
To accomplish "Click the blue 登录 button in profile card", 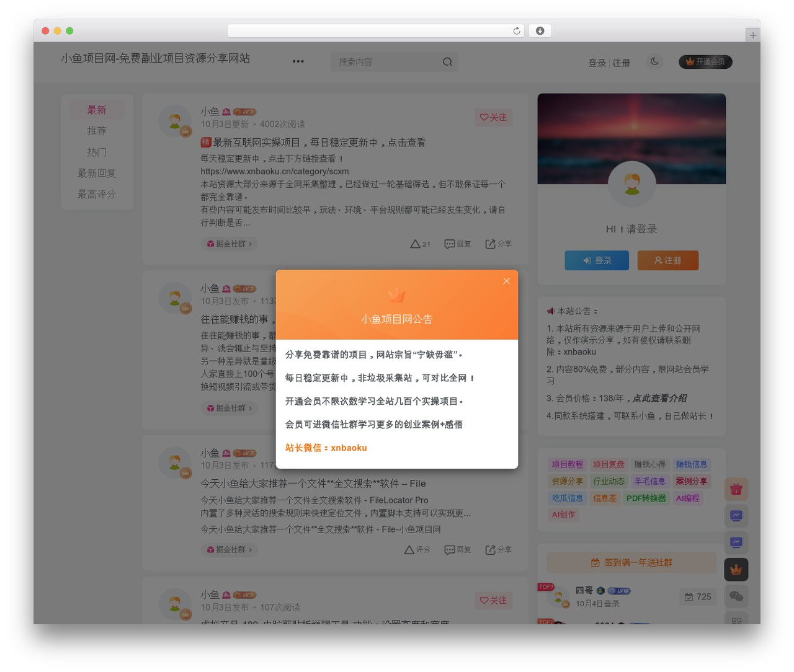I will tap(597, 260).
